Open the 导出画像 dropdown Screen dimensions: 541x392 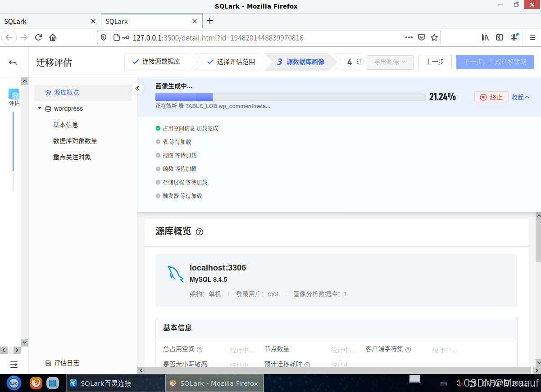click(x=390, y=62)
